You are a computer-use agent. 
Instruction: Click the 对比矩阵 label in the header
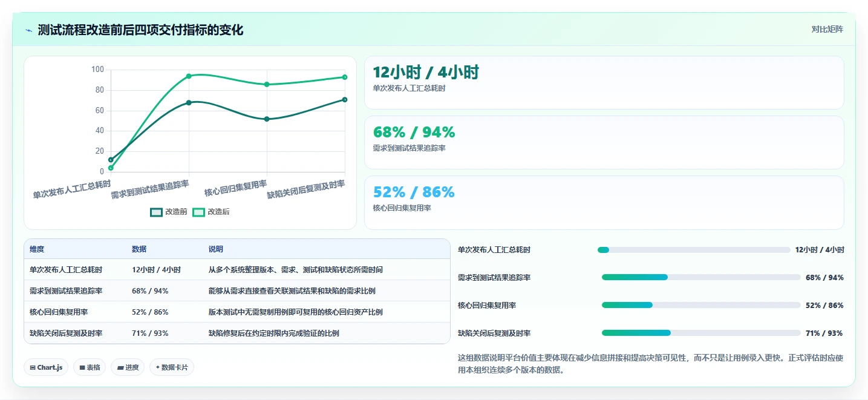(827, 29)
